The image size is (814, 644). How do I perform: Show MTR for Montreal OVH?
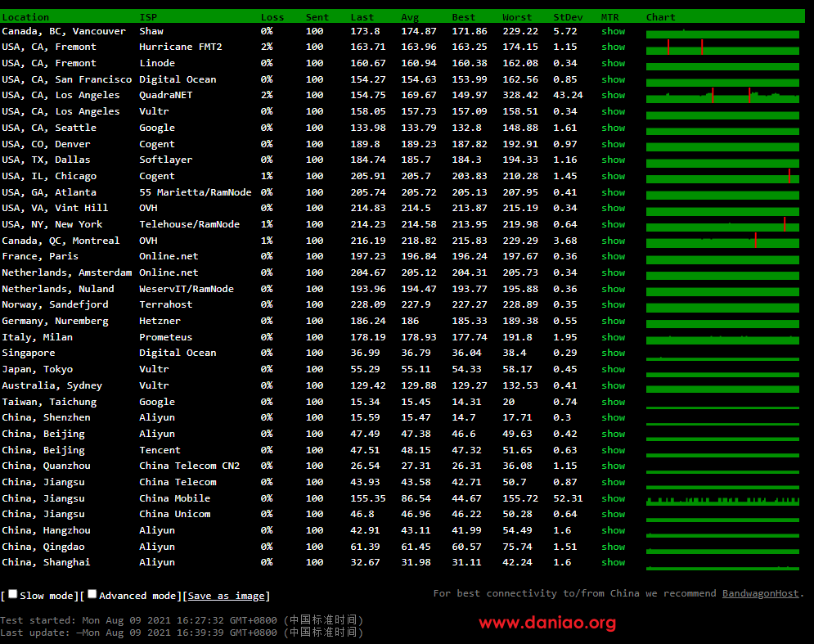click(613, 241)
